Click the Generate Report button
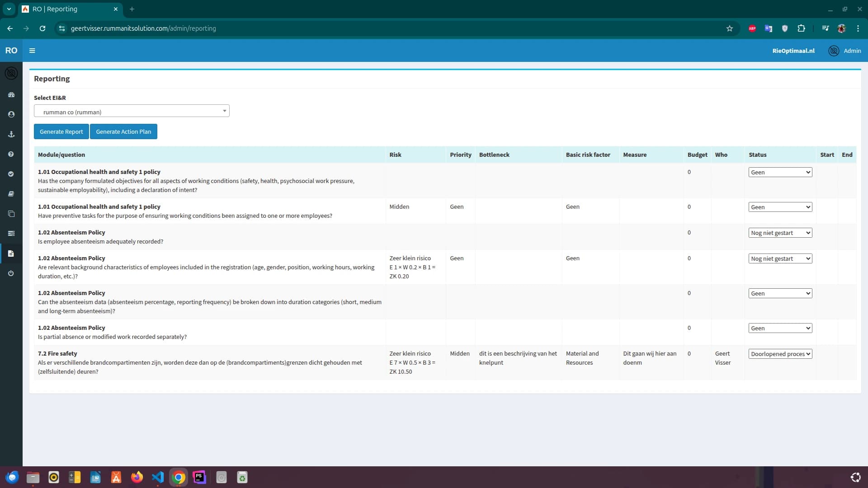The image size is (868, 488). coord(61,131)
